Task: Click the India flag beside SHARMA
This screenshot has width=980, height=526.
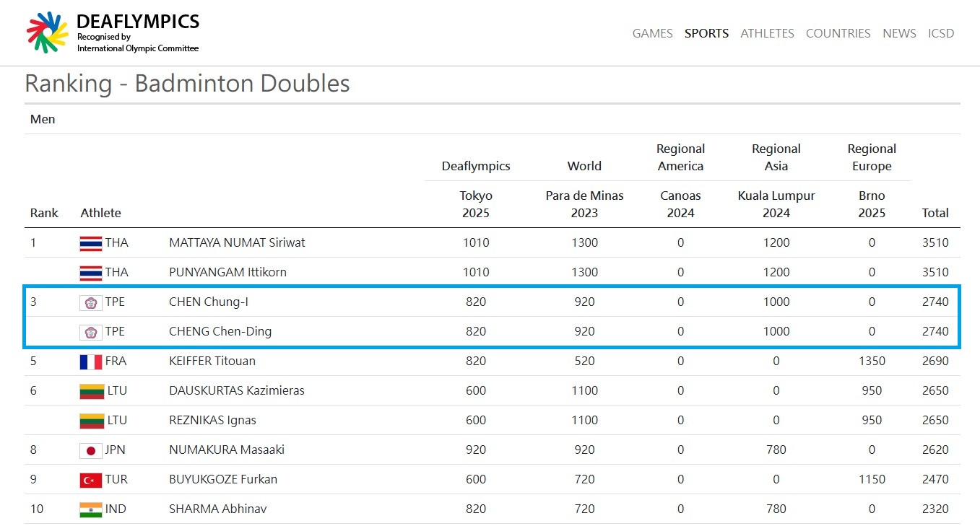Action: coord(90,509)
